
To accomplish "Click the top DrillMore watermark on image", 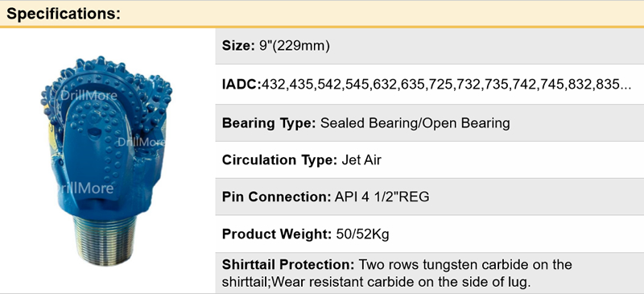I will coord(89,96).
